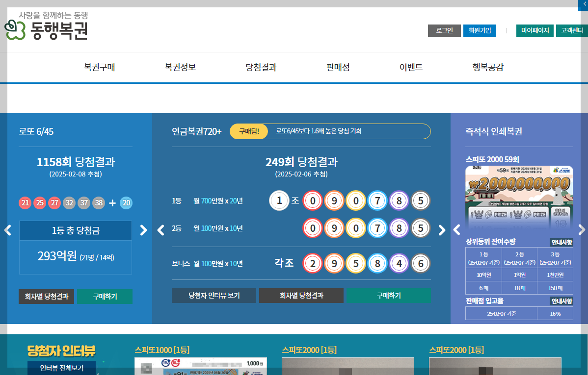Click lotto ball number 27
The height and width of the screenshot is (375, 588).
54,202
